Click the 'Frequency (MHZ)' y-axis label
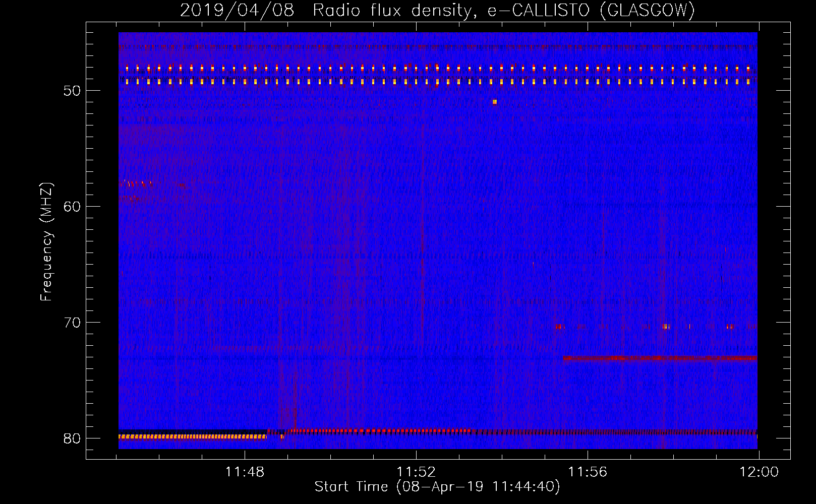The image size is (816, 504). tap(46, 242)
